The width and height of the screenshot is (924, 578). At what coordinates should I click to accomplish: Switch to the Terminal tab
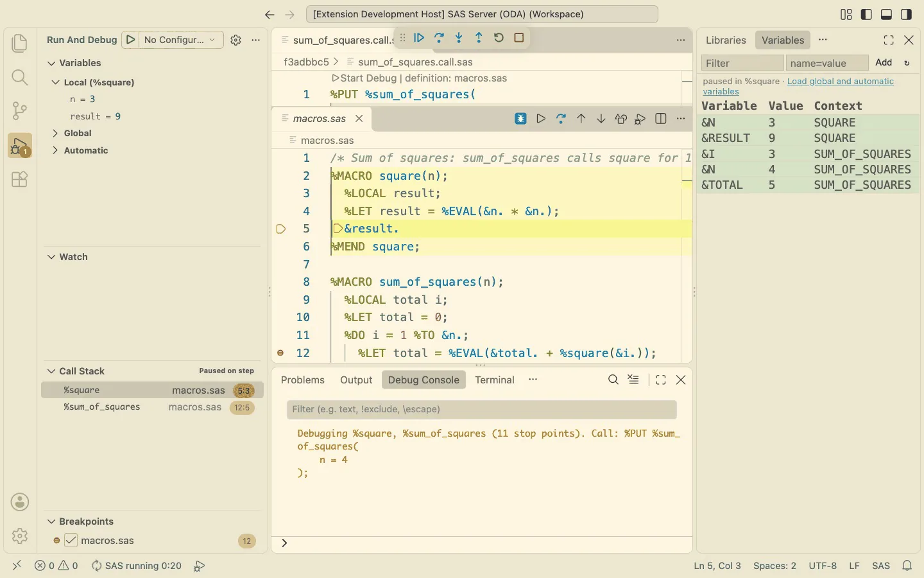point(495,380)
